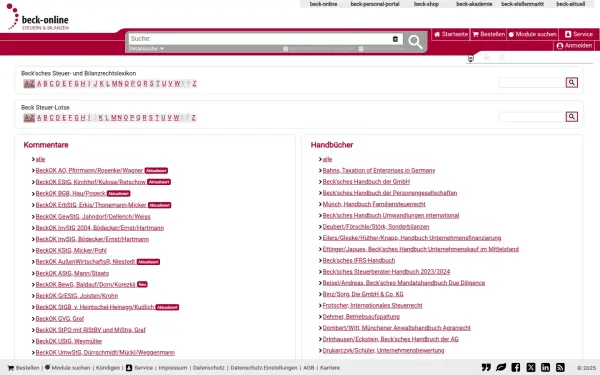Screen dimensions: 600x375
Task: Open Karriere in the footer
Action: coord(330,368)
